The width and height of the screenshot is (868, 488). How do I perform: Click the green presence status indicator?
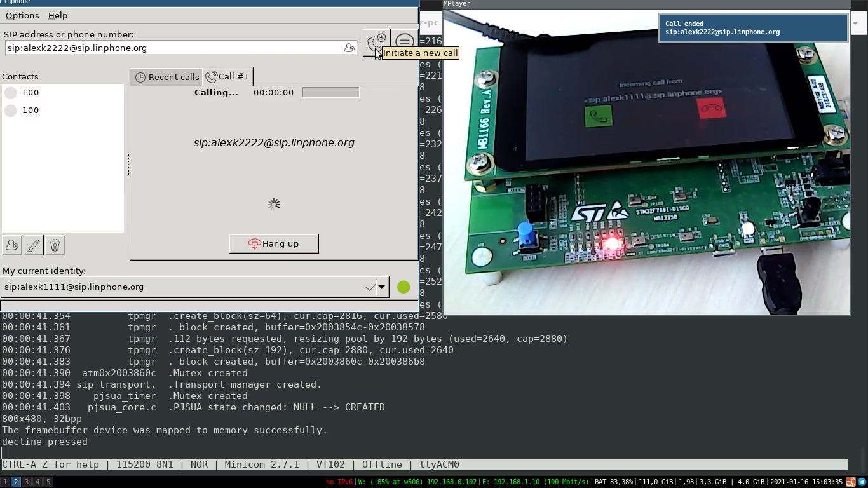403,287
